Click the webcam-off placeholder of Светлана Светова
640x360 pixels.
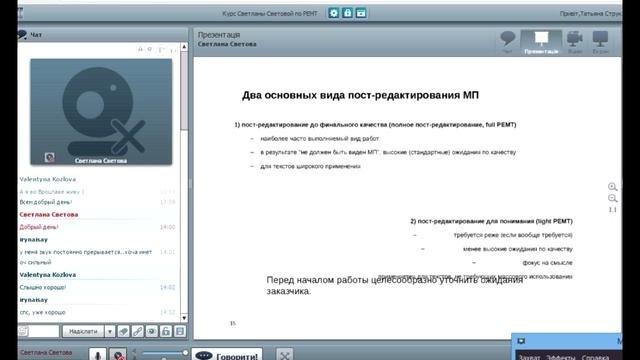[x=101, y=112]
